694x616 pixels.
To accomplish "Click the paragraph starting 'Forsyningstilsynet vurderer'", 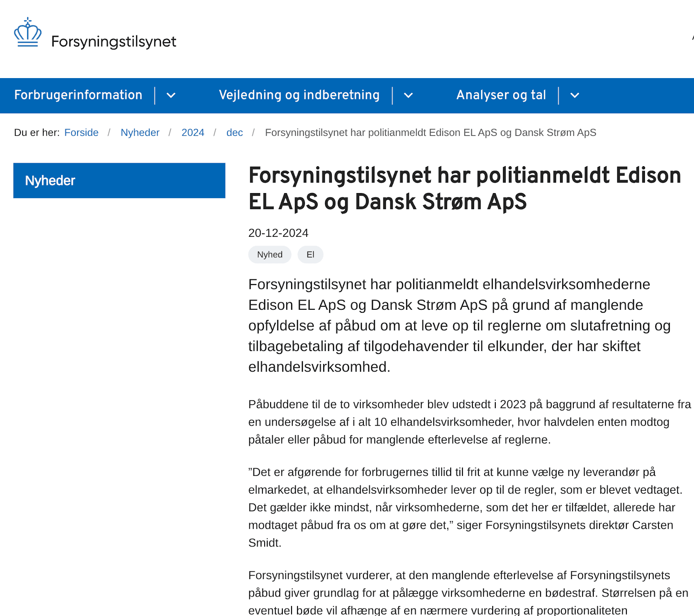I will pos(468,593).
